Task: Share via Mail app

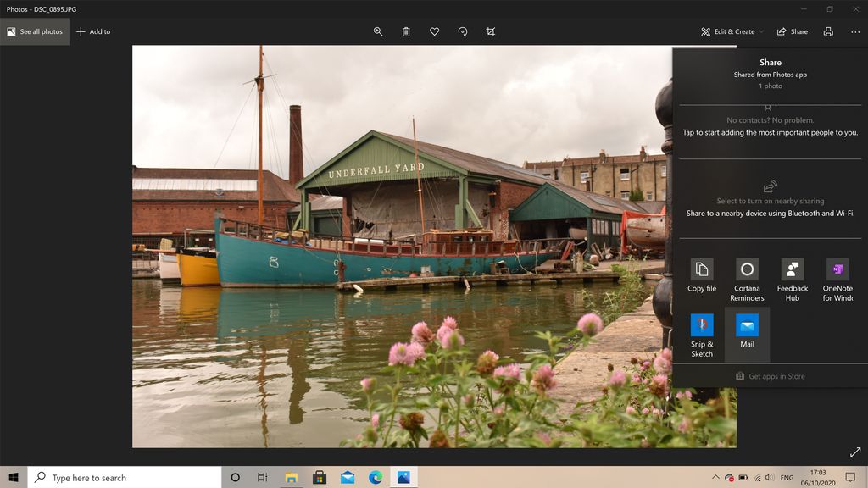Action: pyautogui.click(x=747, y=331)
